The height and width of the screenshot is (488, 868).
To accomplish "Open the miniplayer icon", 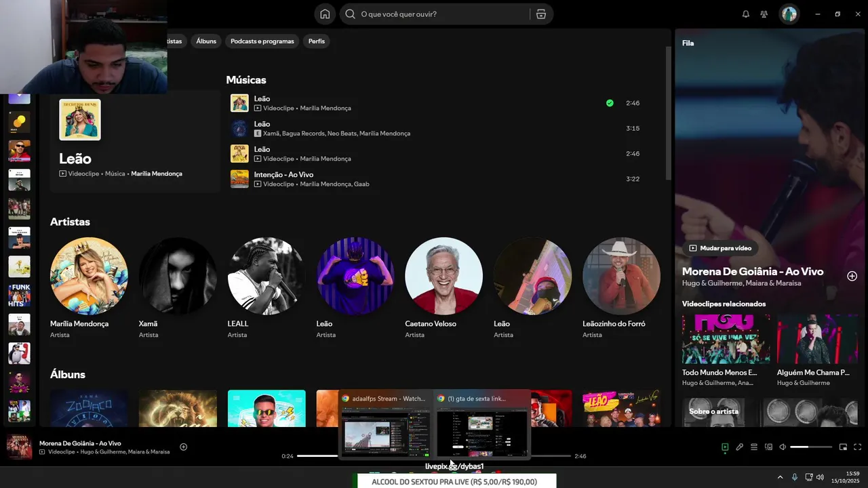I will pos(843,447).
